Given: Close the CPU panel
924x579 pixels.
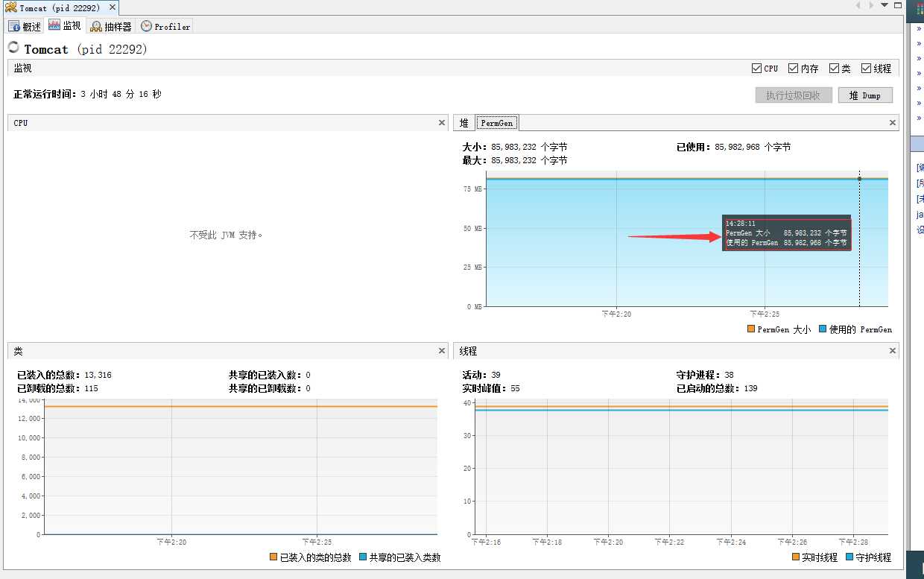Looking at the screenshot, I should [x=442, y=123].
